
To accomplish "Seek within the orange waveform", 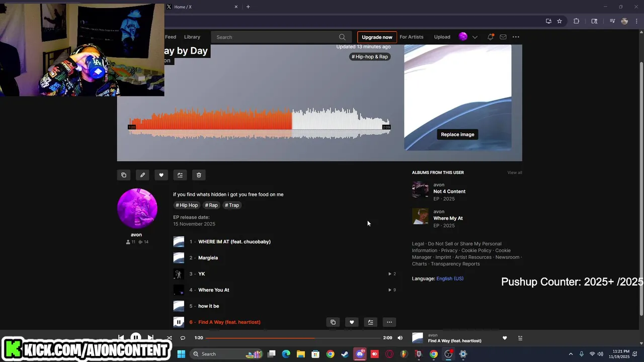I will pyautogui.click(x=210, y=123).
